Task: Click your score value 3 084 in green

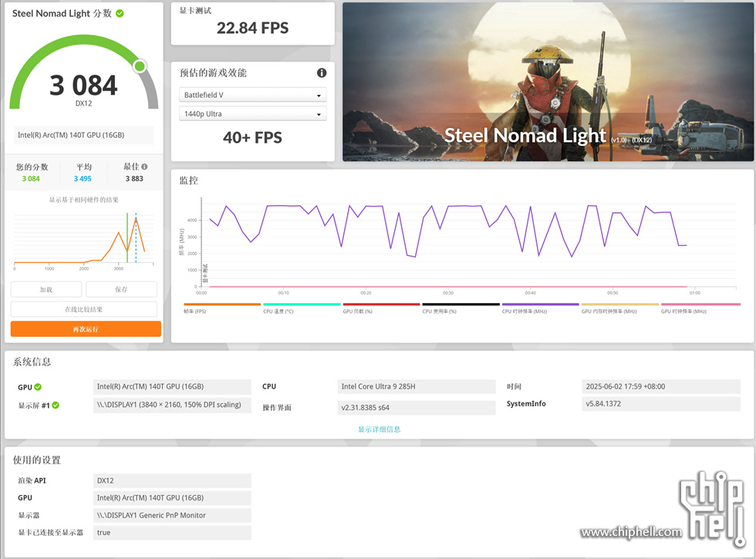Action: 31,179
